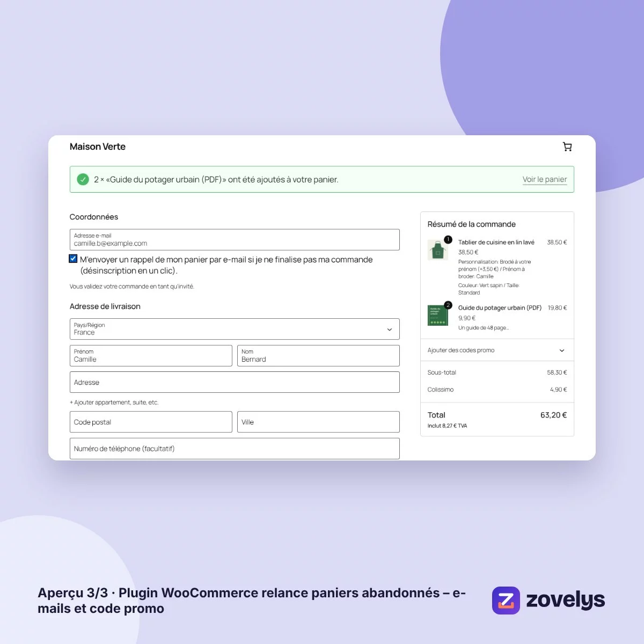Screen dimensions: 644x644
Task: Focus the Adresse e-mail field
Action: pyautogui.click(x=235, y=240)
